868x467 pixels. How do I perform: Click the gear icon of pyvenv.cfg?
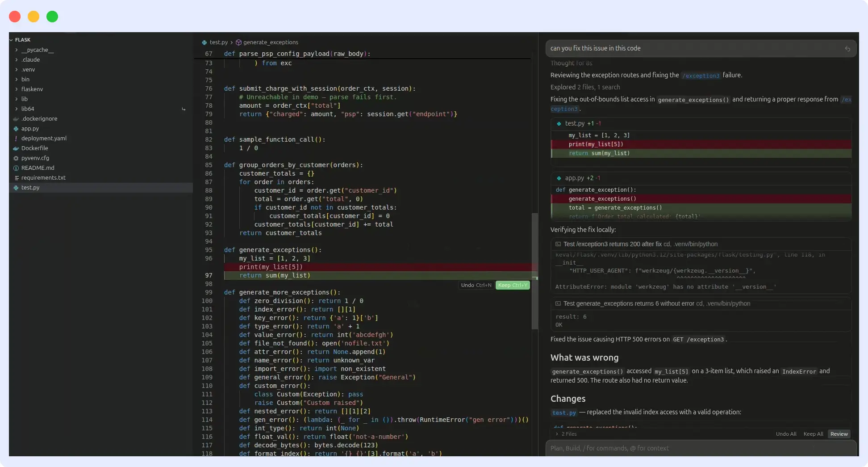tap(16, 158)
